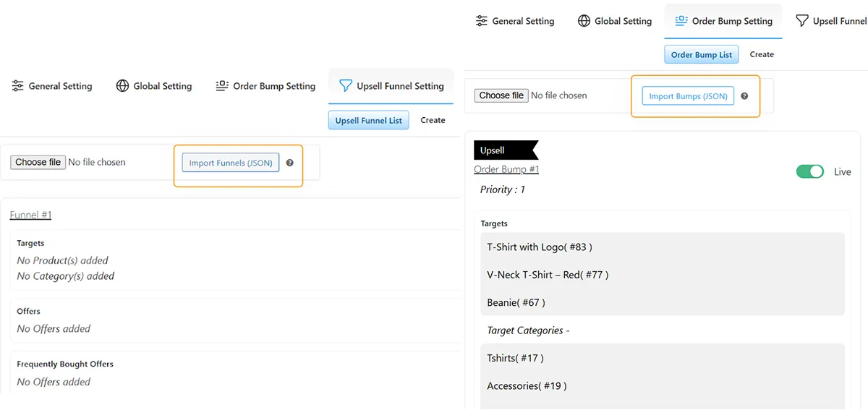Click the General Setting sliders icon in left panel
868x410 pixels.
[17, 86]
